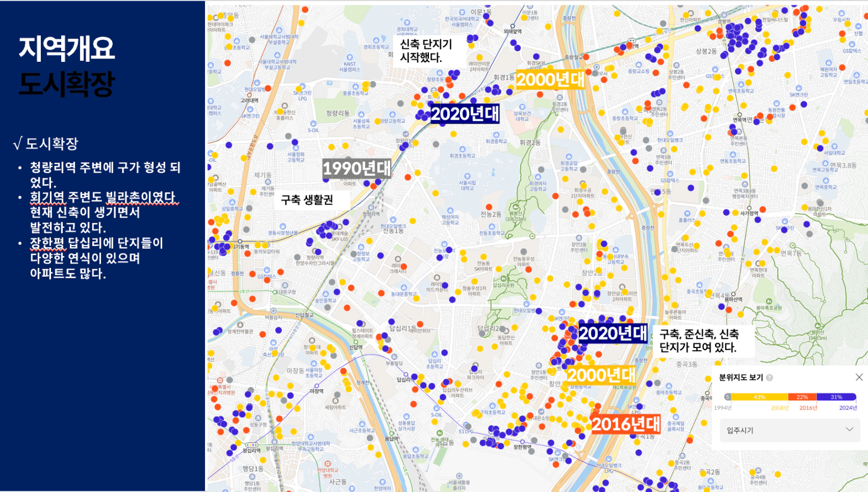Click the 장한평역 station marker

[x=522, y=442]
